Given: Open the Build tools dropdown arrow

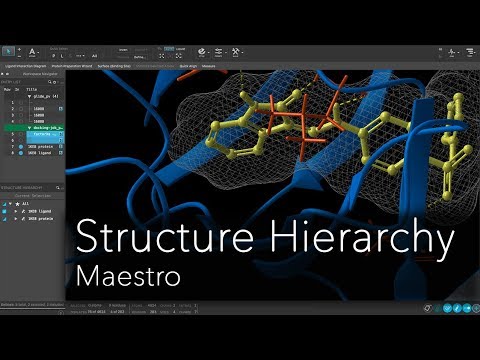Looking at the screenshot, I should coord(242,52).
